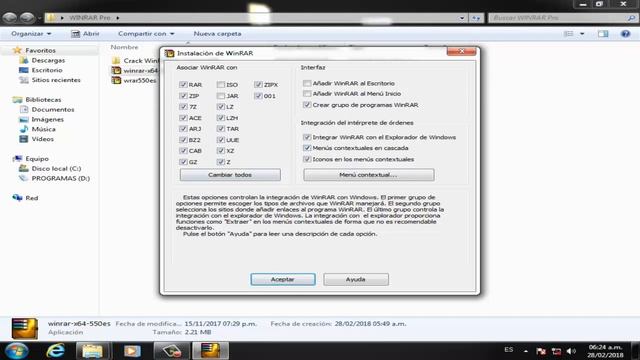This screenshot has height=360, width=640.
Task: Open the Organizar menu in Explorer
Action: pos(31,33)
